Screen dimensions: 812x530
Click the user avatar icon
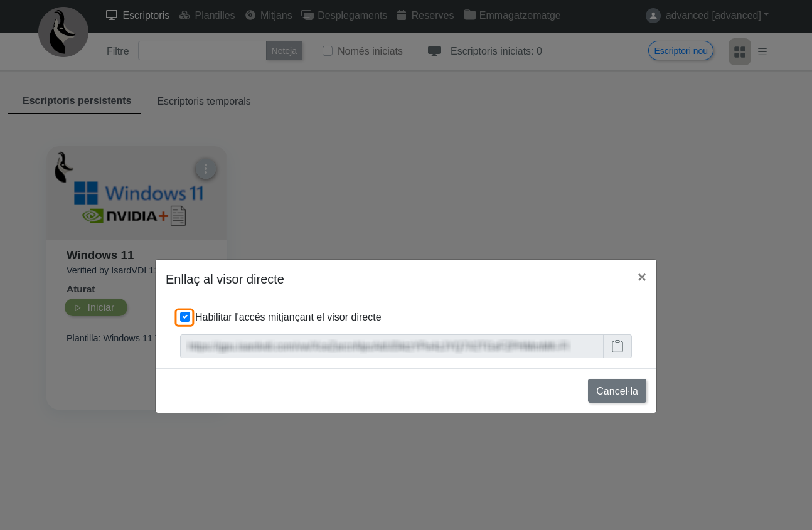point(653,16)
